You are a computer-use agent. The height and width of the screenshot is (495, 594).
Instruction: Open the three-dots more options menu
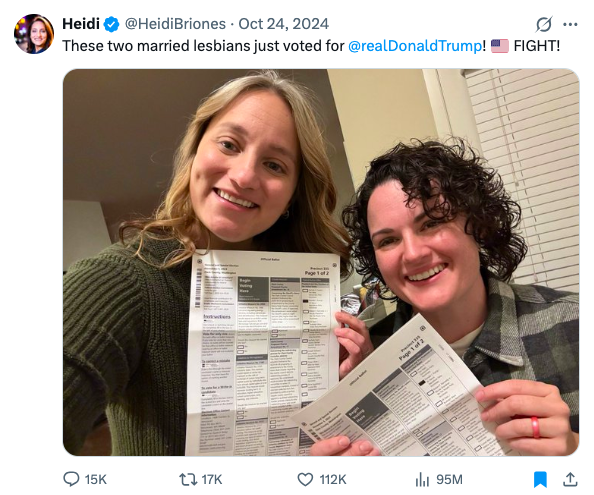[x=570, y=24]
